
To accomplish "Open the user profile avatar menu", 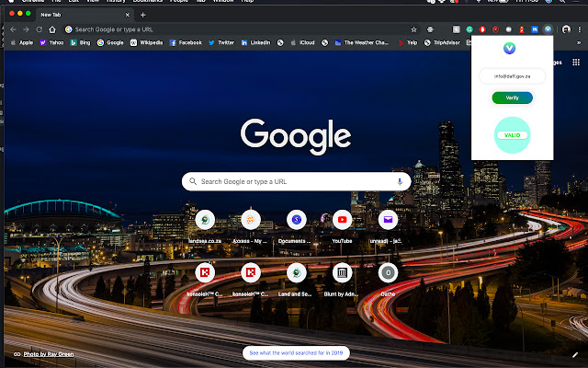I will coord(566,29).
